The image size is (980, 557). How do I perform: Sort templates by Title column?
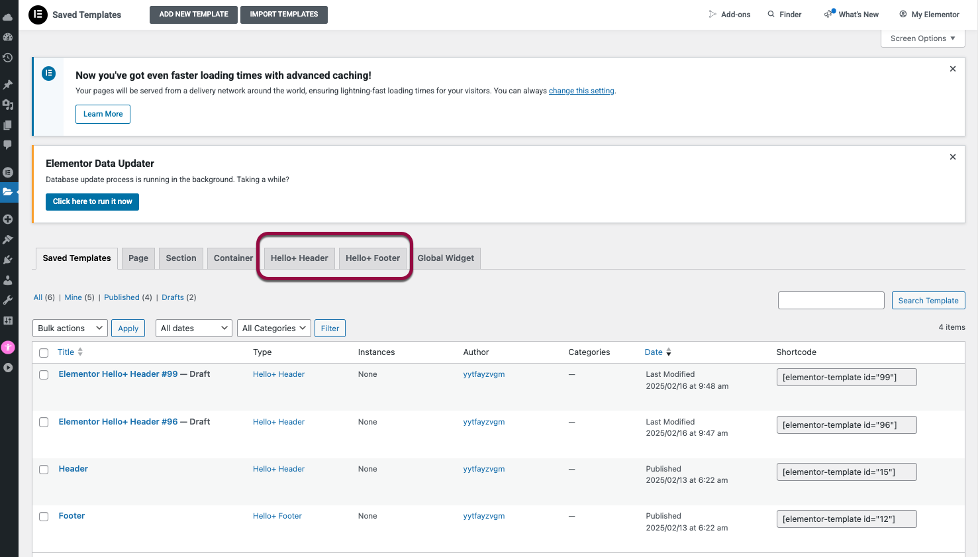(70, 352)
